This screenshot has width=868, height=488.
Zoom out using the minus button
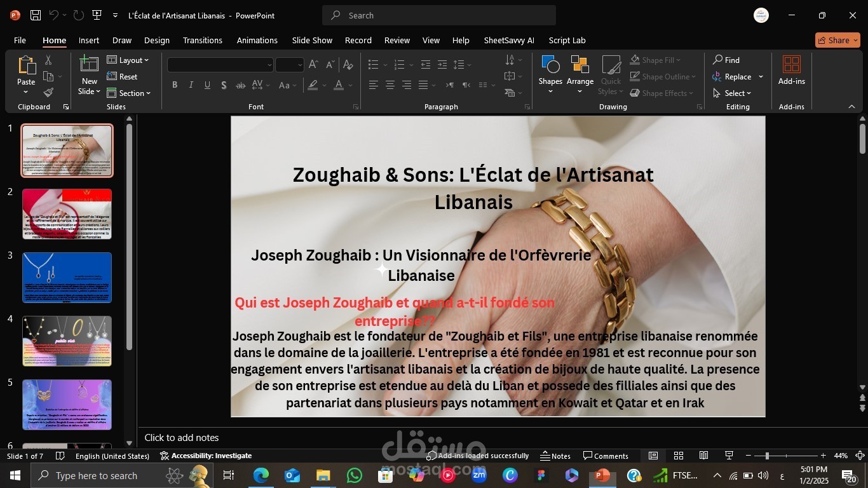pyautogui.click(x=749, y=456)
